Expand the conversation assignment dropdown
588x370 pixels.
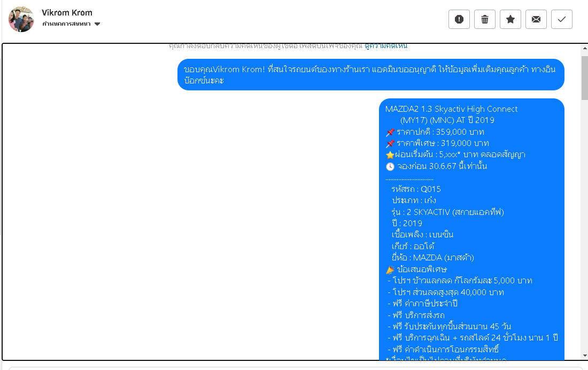(71, 24)
